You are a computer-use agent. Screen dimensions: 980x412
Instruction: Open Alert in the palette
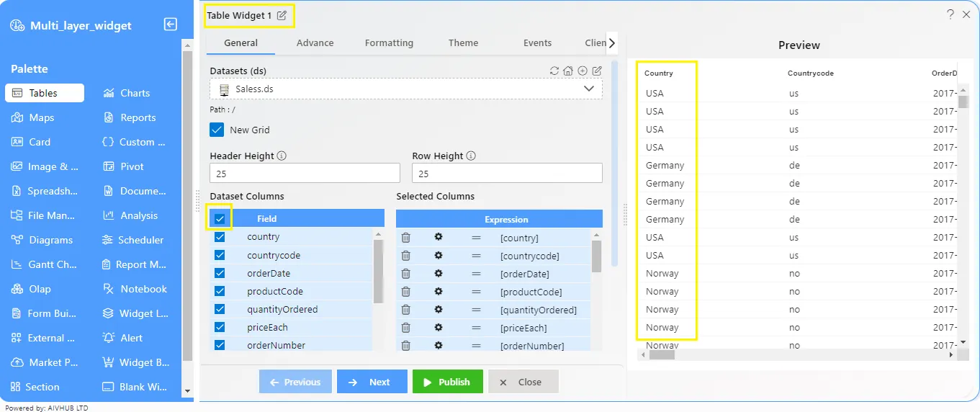pyautogui.click(x=122, y=338)
